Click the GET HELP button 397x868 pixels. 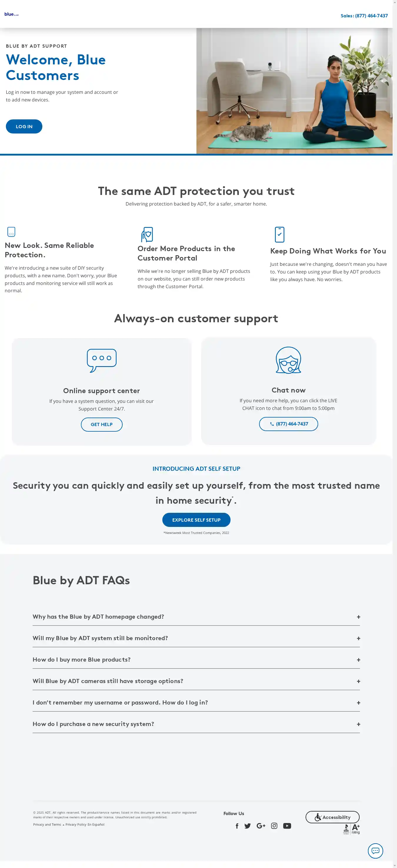(x=101, y=424)
